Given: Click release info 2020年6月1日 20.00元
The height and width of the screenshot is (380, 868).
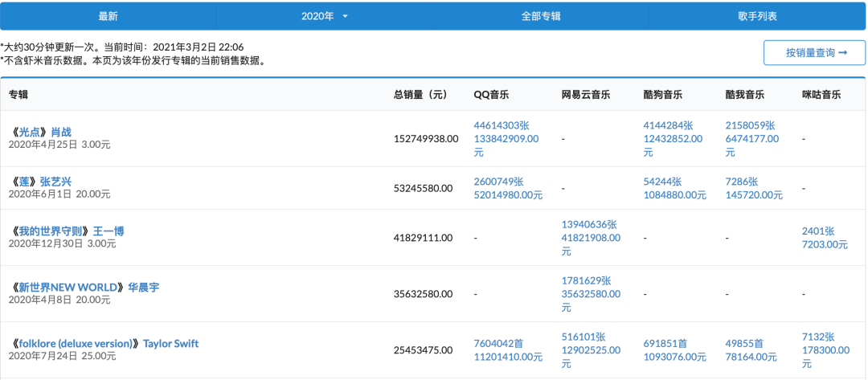Looking at the screenshot, I should point(59,194).
